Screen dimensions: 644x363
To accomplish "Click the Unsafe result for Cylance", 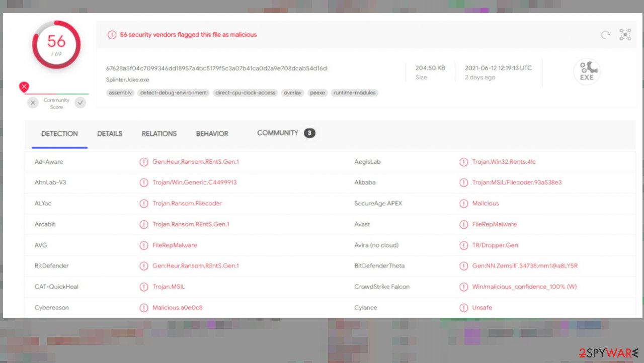I will click(482, 308).
